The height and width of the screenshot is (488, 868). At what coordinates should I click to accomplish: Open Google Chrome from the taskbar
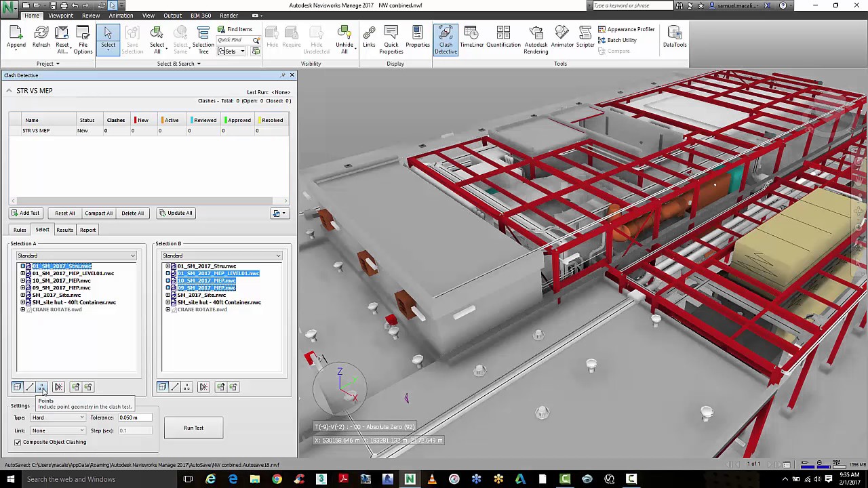tap(277, 479)
